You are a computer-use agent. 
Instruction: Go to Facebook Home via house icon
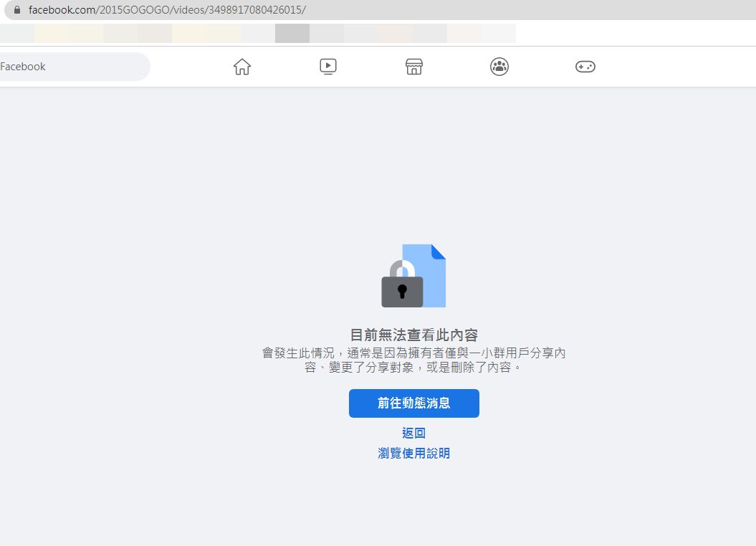pos(242,67)
